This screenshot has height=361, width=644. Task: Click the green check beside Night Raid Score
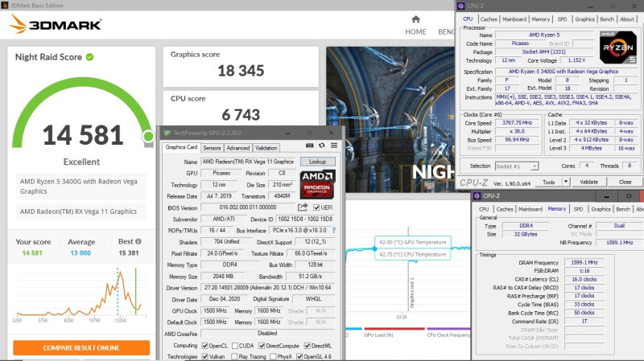click(89, 57)
